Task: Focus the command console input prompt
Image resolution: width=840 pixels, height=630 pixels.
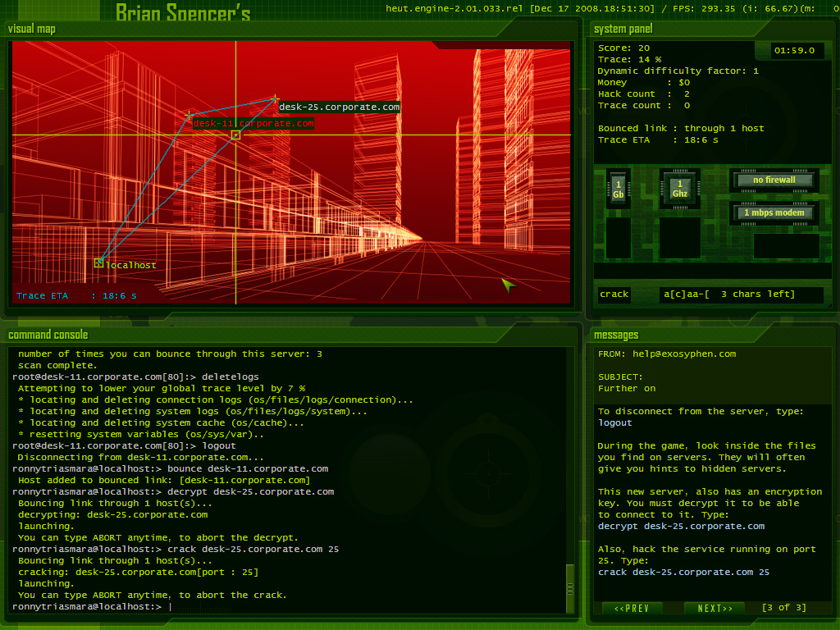Action: click(x=171, y=606)
